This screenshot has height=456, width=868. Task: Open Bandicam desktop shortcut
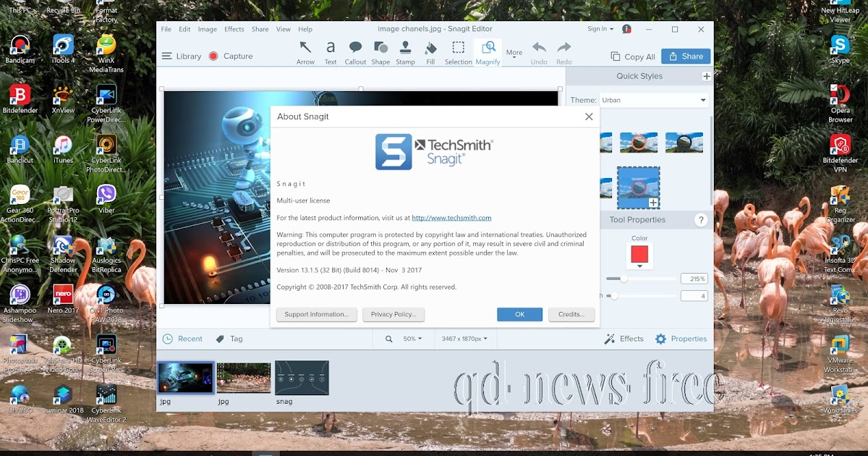[x=20, y=49]
